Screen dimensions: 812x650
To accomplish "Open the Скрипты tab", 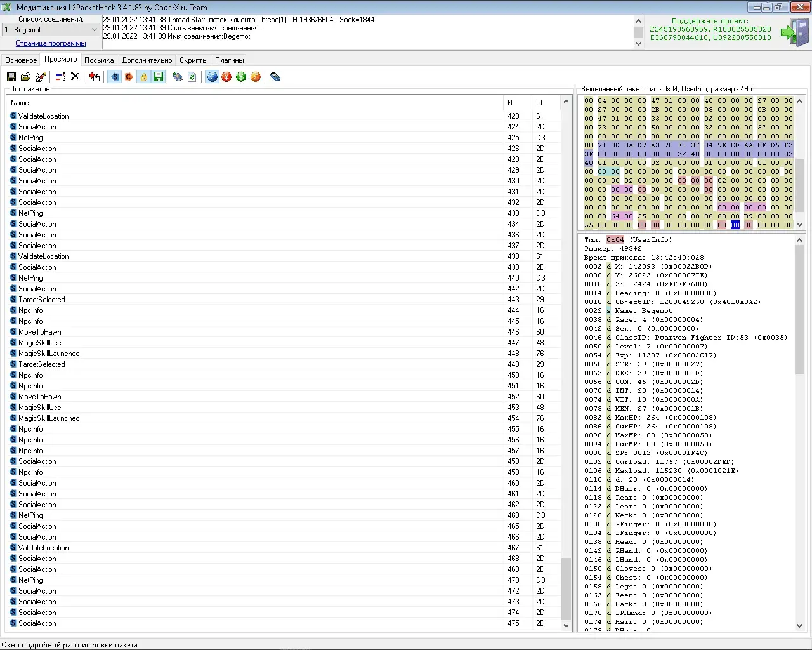I will (193, 60).
